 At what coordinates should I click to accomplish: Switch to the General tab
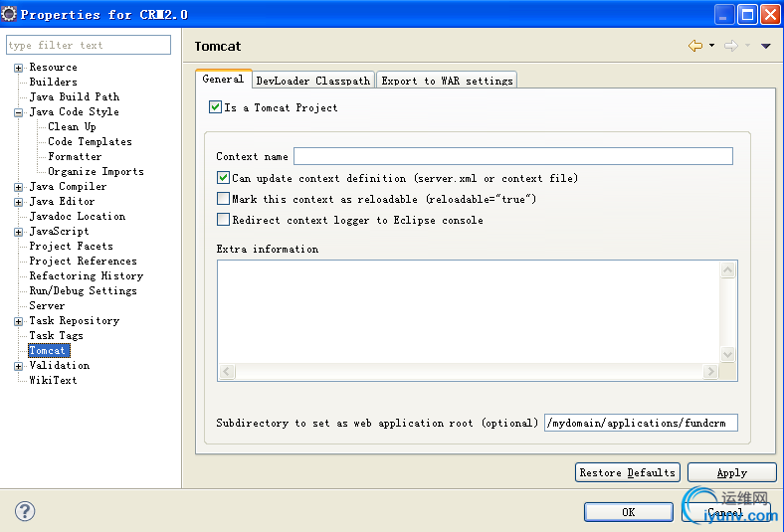coord(223,79)
